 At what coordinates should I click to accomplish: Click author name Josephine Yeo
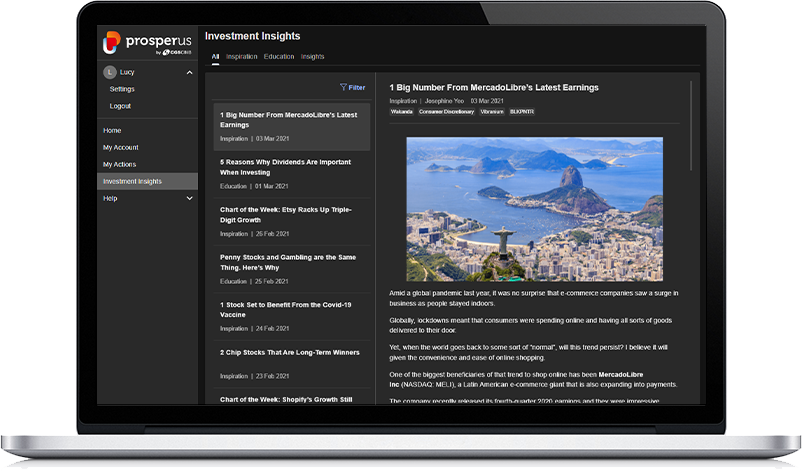pos(444,101)
